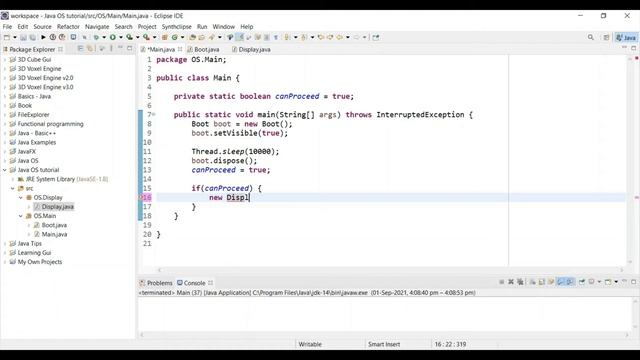The height and width of the screenshot is (360, 640).
Task: Open the File menu
Action: pos(7,27)
